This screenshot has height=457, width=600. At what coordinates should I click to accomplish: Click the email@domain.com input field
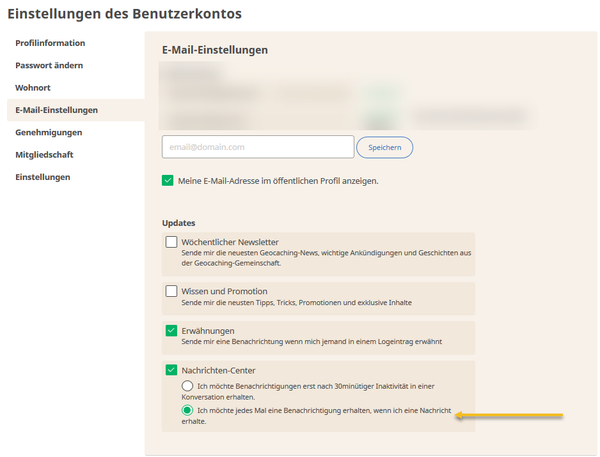(x=258, y=147)
